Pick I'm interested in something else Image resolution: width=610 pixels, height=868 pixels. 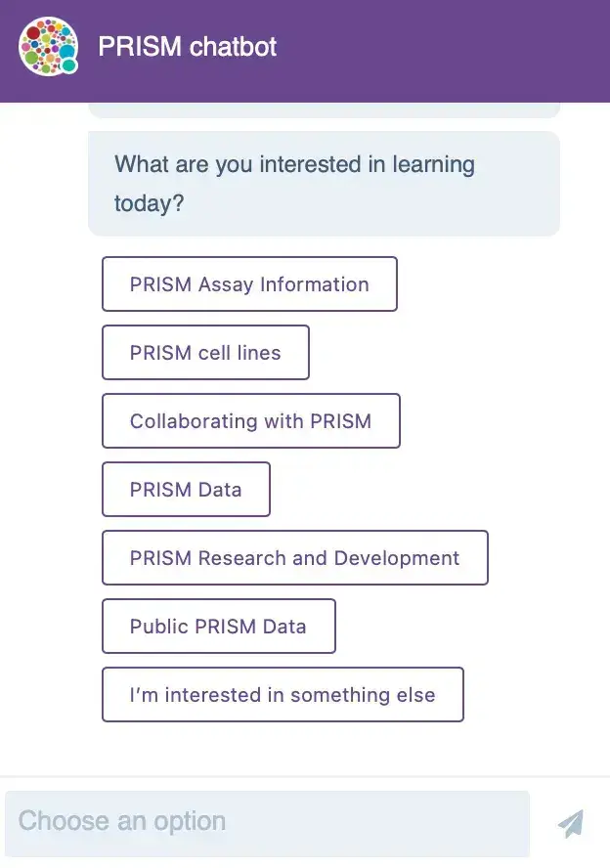[x=283, y=694]
